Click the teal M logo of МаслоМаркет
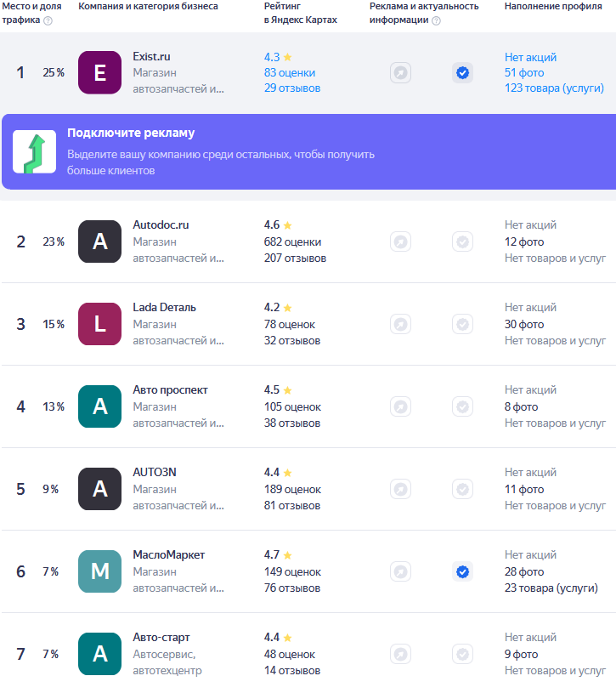The image size is (616, 693). [99, 571]
